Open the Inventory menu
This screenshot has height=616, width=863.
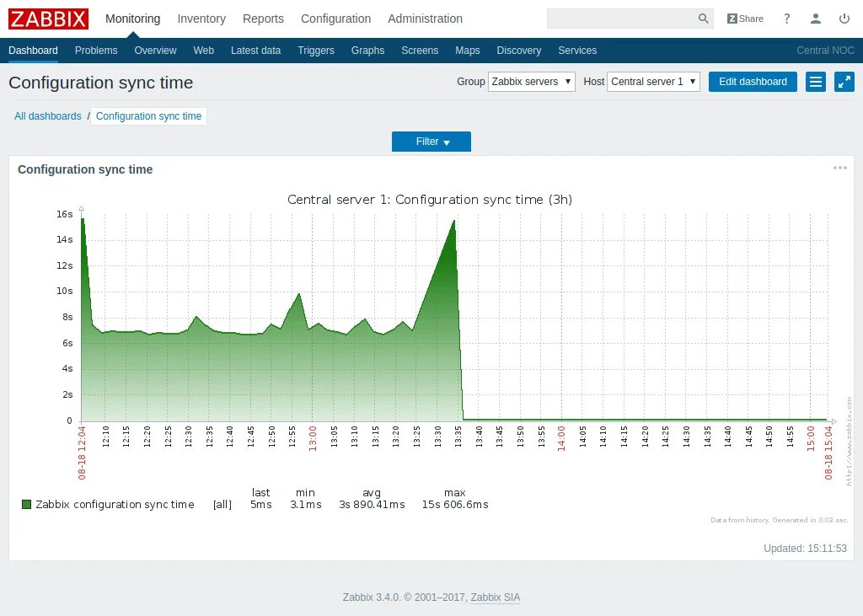point(201,19)
